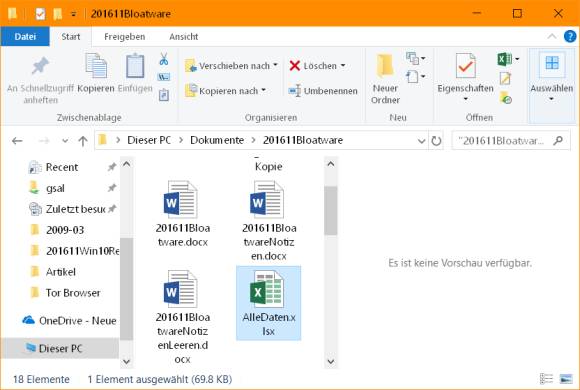Screen dimensions: 580x390
Task: Switch to the Ansicht tab
Action: [x=184, y=37]
